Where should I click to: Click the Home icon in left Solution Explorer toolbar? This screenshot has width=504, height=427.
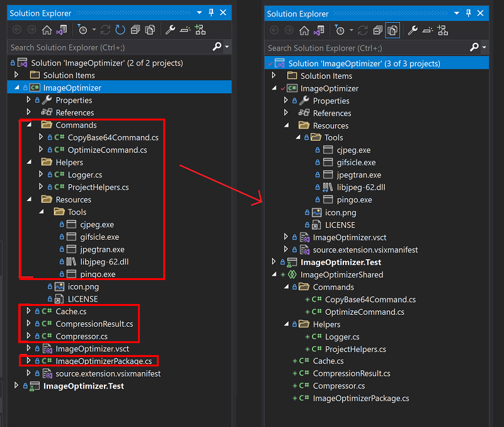click(46, 30)
